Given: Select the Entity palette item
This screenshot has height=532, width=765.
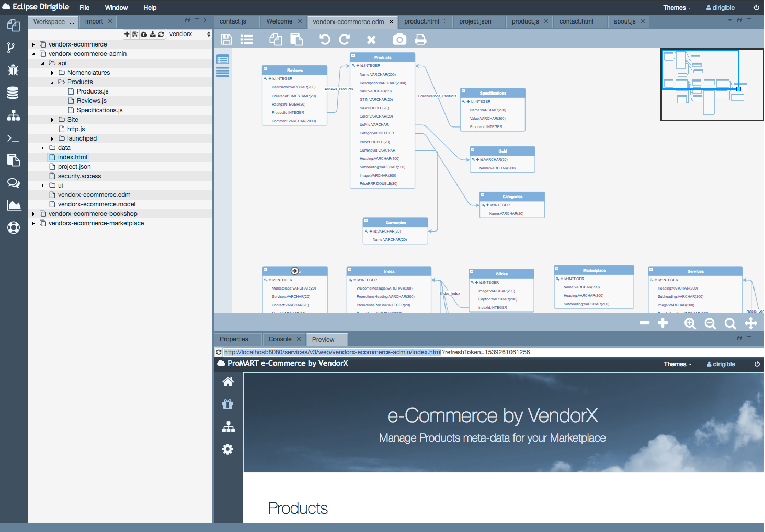Looking at the screenshot, I should click(223, 60).
